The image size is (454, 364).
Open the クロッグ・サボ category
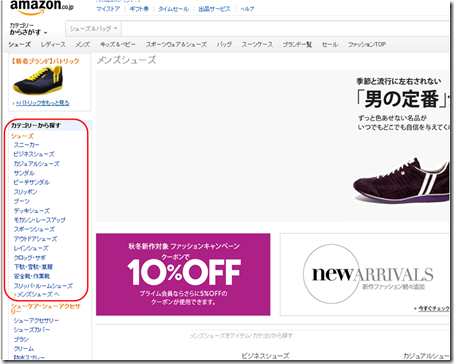pos(30,258)
